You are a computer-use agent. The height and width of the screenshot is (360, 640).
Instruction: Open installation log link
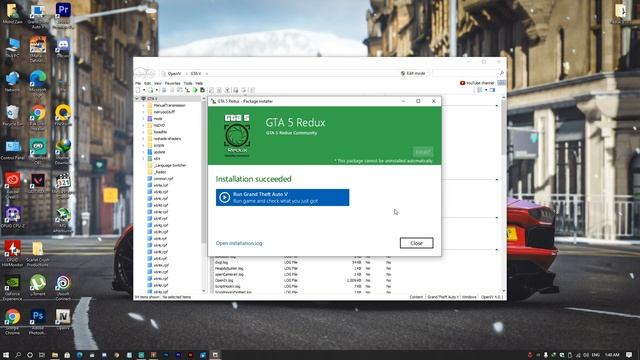pyautogui.click(x=239, y=243)
